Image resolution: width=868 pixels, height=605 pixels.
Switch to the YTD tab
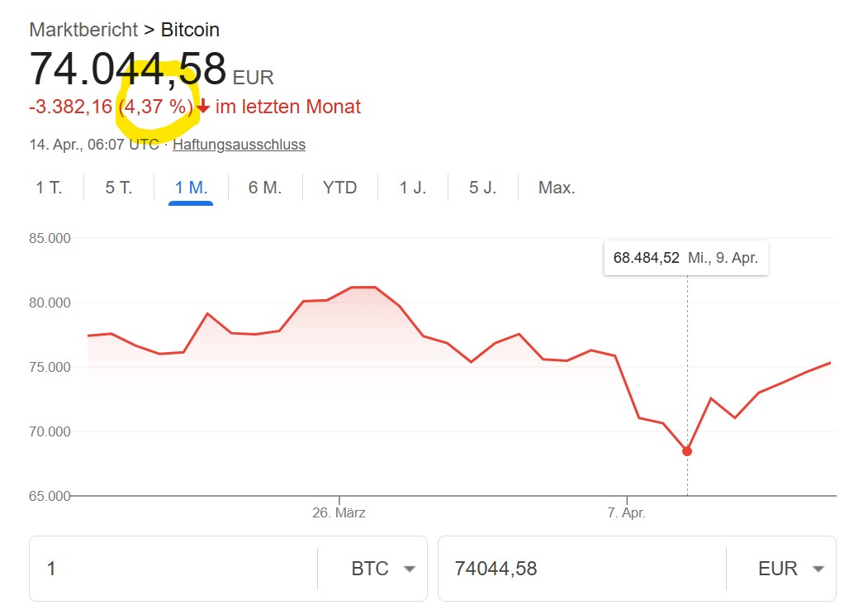pos(340,188)
